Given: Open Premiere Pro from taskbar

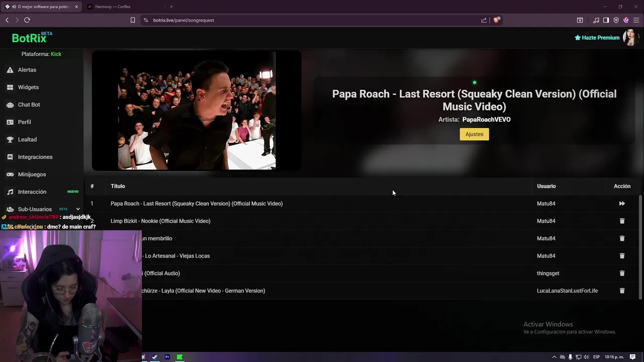Looking at the screenshot, I should click(167, 357).
